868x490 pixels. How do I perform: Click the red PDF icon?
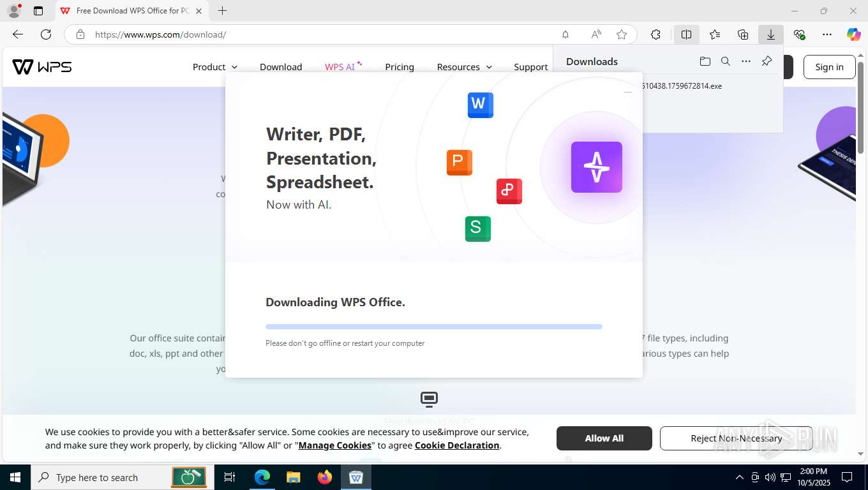click(x=509, y=191)
